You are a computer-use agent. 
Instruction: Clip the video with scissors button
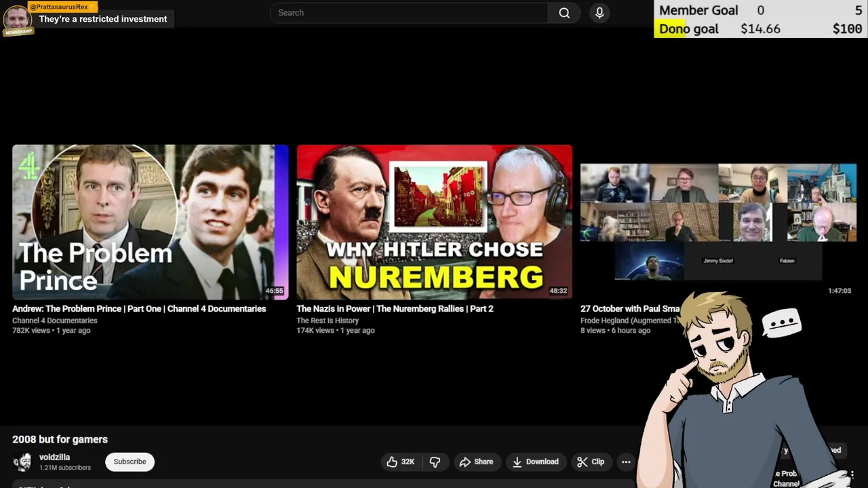(591, 462)
